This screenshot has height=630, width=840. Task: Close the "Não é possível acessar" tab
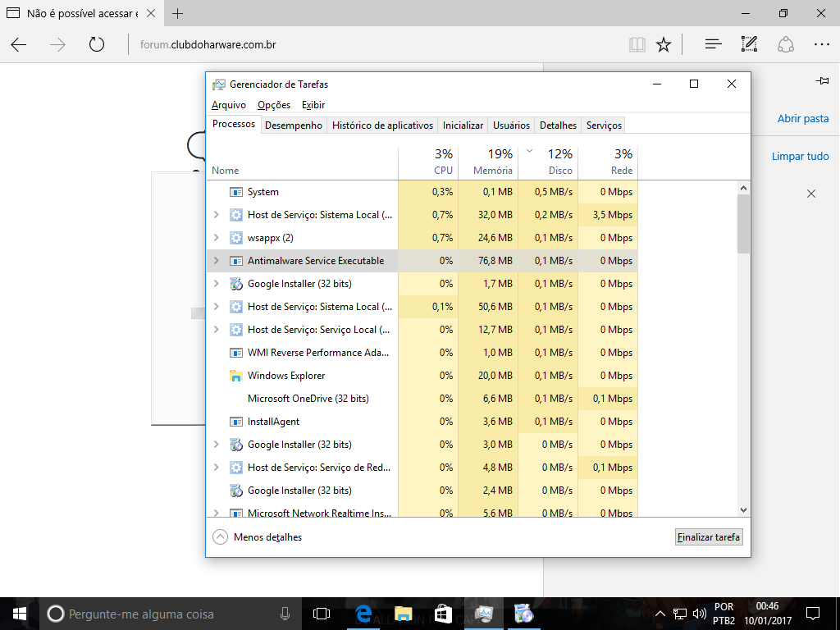(151, 13)
